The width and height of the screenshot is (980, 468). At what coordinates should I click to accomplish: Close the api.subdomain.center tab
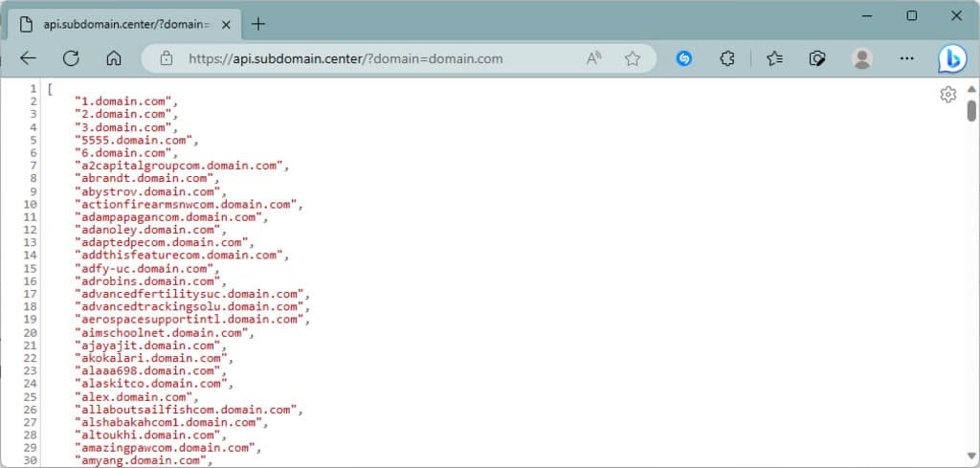point(225,23)
